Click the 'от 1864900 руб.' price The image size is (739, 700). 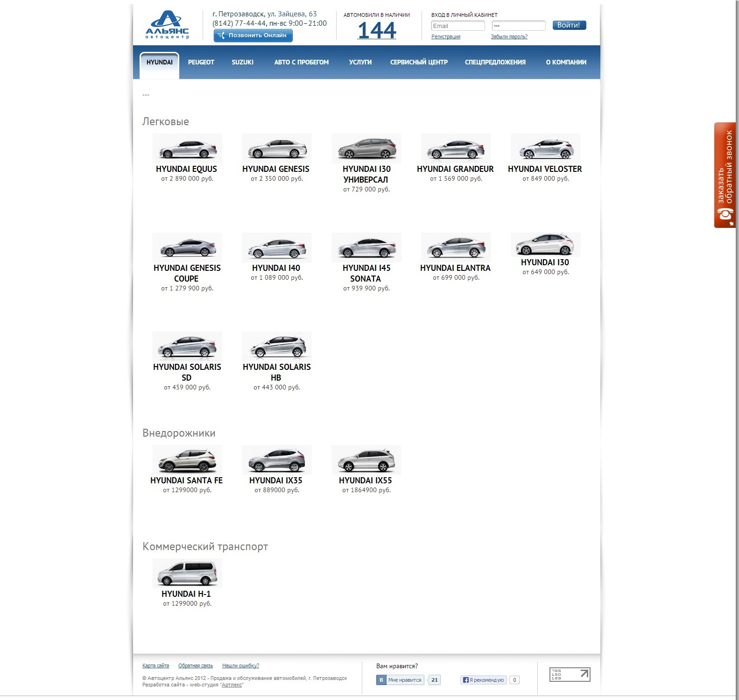[366, 490]
